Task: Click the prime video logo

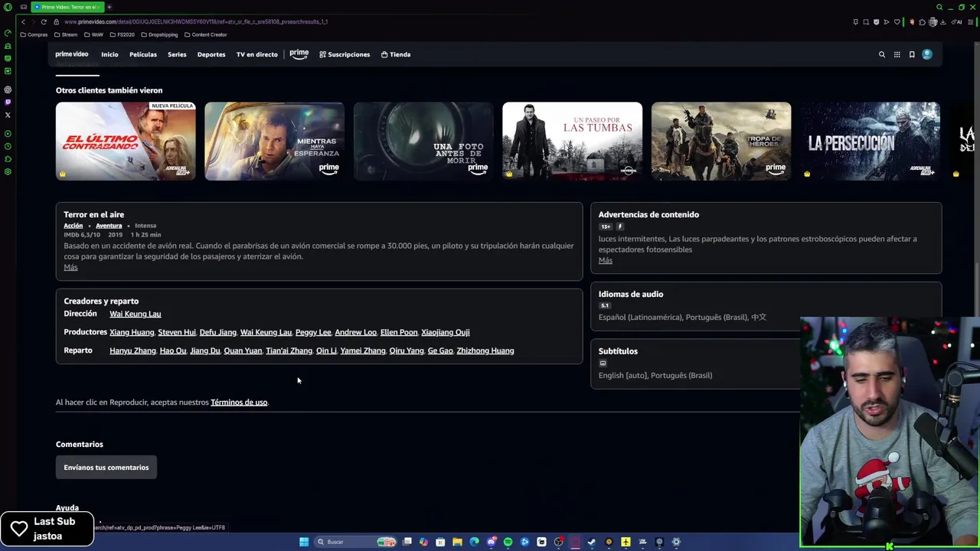Action: tap(72, 54)
